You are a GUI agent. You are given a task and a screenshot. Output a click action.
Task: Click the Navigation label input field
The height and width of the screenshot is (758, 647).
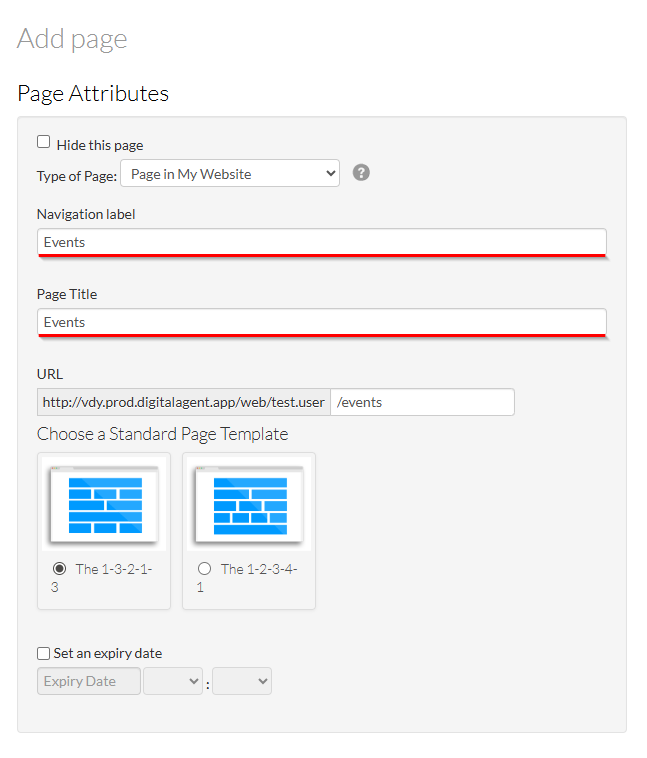click(322, 242)
